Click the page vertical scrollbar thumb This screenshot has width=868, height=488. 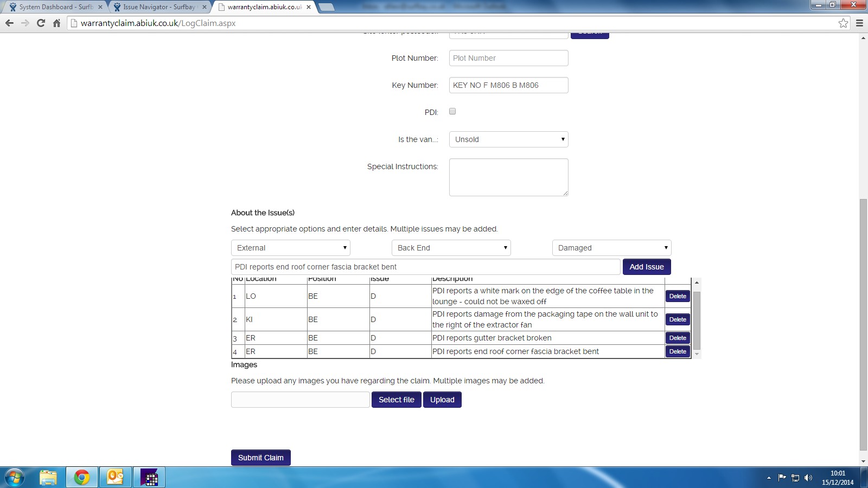863,324
